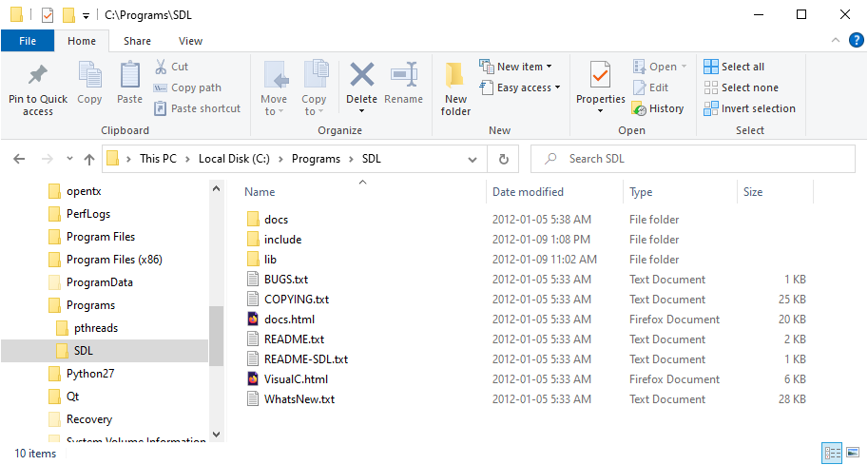Screen dimensions: 868x465
Task: Select Program Files (x86) in navigation pane
Action: click(x=106, y=260)
